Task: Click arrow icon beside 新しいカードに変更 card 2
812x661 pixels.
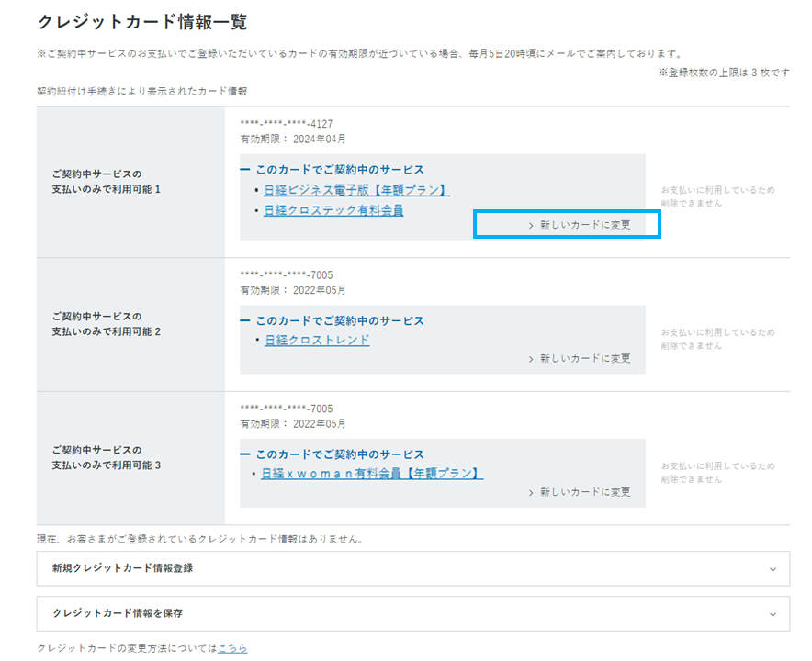Action: (531, 359)
